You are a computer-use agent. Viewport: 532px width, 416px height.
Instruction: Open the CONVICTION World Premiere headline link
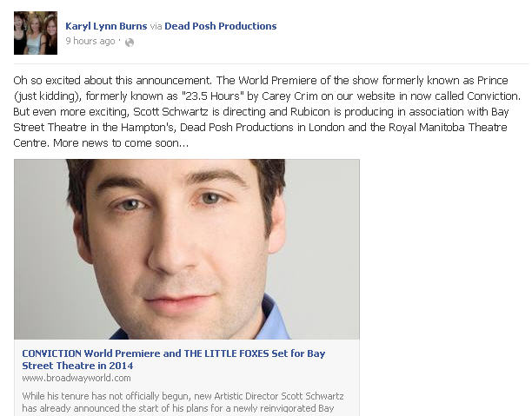[174, 360]
